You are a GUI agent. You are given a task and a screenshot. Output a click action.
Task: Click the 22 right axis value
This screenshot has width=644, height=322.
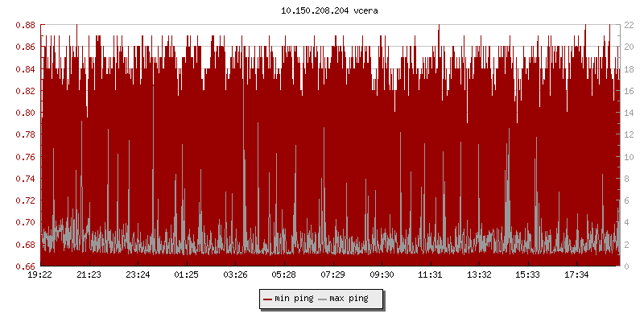(x=629, y=25)
